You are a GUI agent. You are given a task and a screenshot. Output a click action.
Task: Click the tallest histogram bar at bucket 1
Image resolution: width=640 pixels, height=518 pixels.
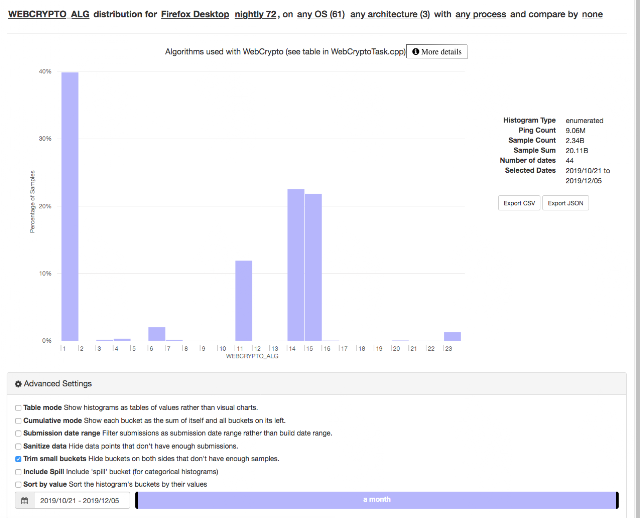pos(70,207)
